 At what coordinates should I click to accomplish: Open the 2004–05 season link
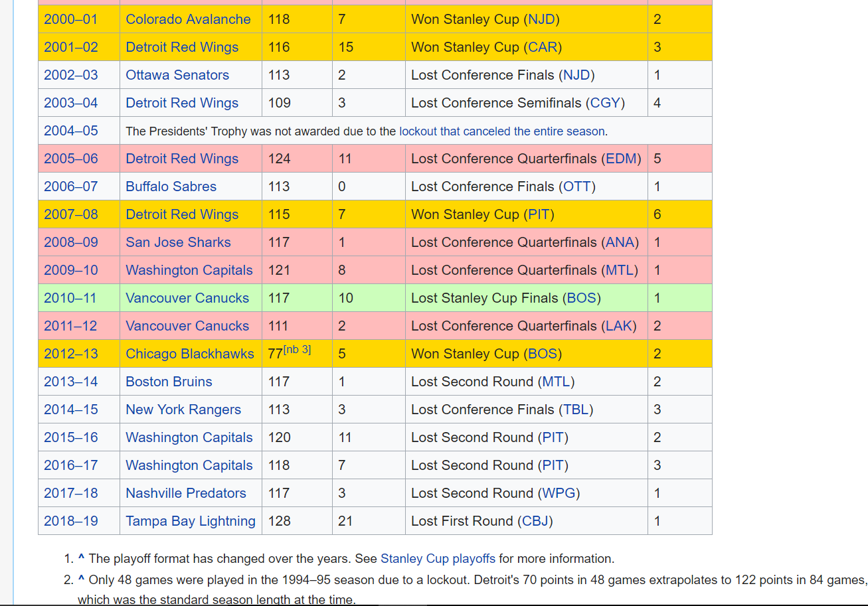click(x=70, y=131)
